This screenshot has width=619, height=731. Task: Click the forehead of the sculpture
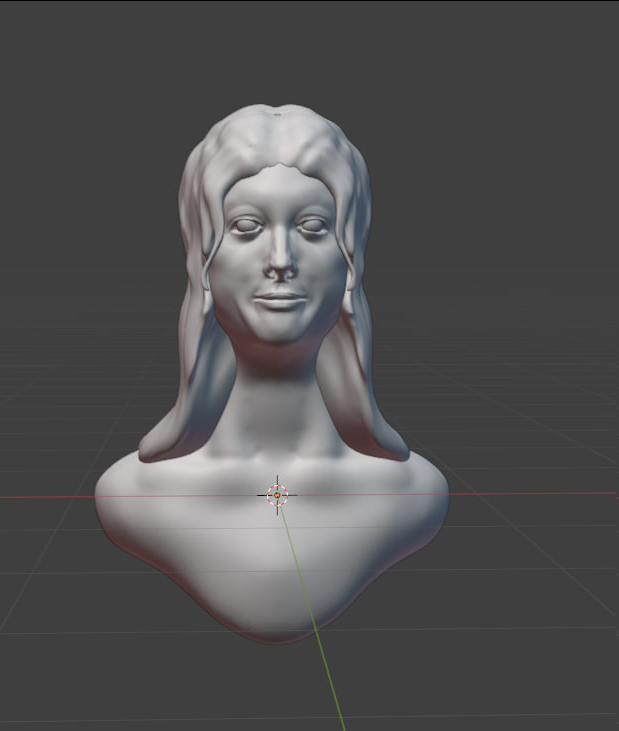coord(279,190)
